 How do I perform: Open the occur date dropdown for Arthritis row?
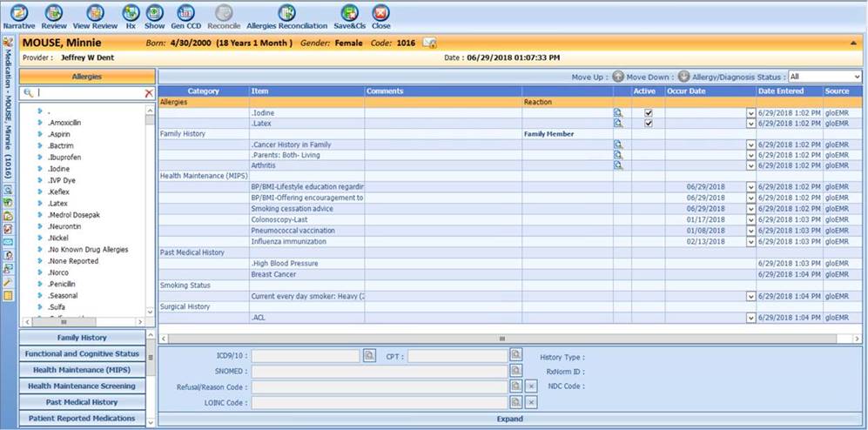(x=750, y=165)
